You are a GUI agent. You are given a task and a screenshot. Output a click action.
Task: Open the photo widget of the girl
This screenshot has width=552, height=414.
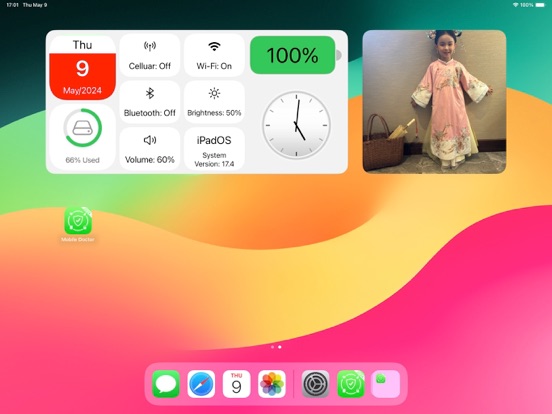[x=434, y=102]
